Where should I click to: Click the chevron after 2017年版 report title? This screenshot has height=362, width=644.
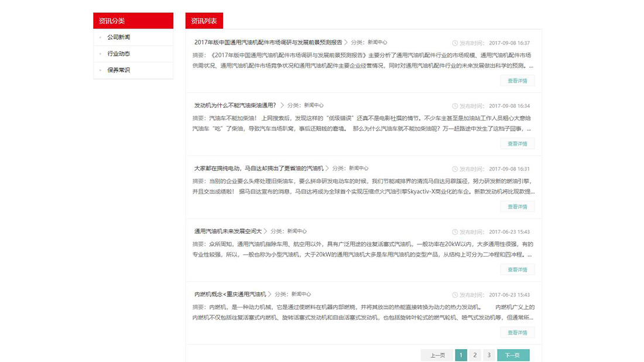[x=346, y=42]
